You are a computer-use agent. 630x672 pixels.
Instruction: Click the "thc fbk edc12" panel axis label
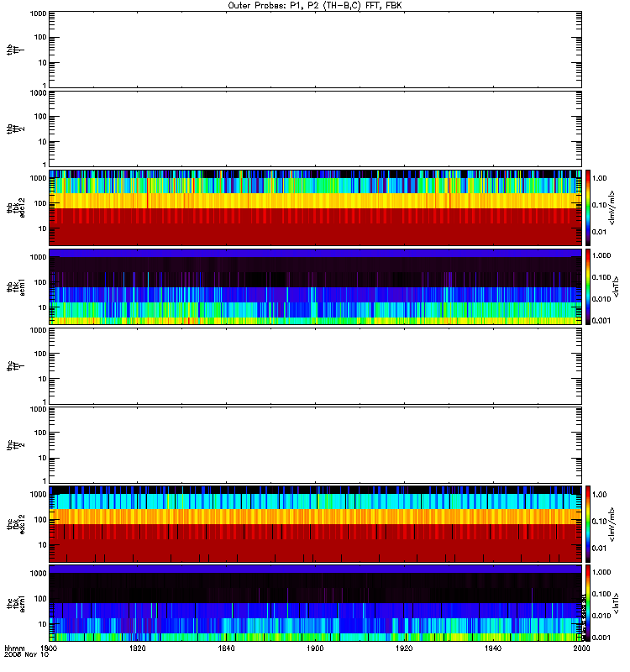pos(16,524)
